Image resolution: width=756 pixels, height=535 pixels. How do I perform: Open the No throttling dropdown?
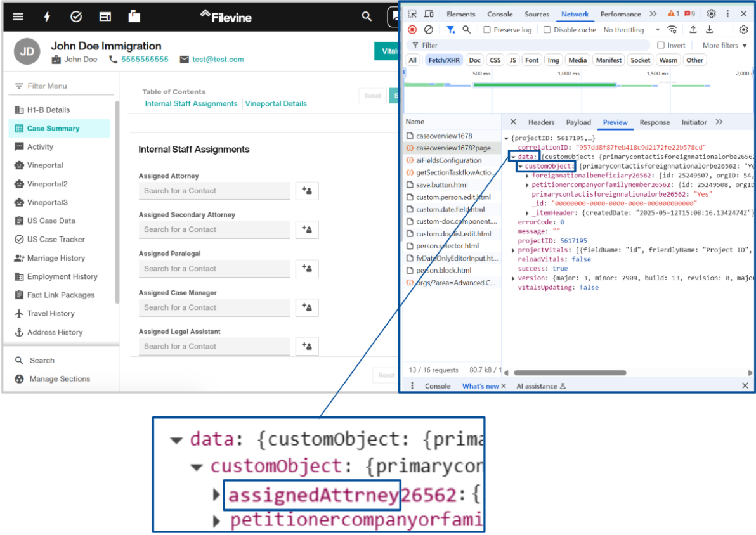coord(632,29)
